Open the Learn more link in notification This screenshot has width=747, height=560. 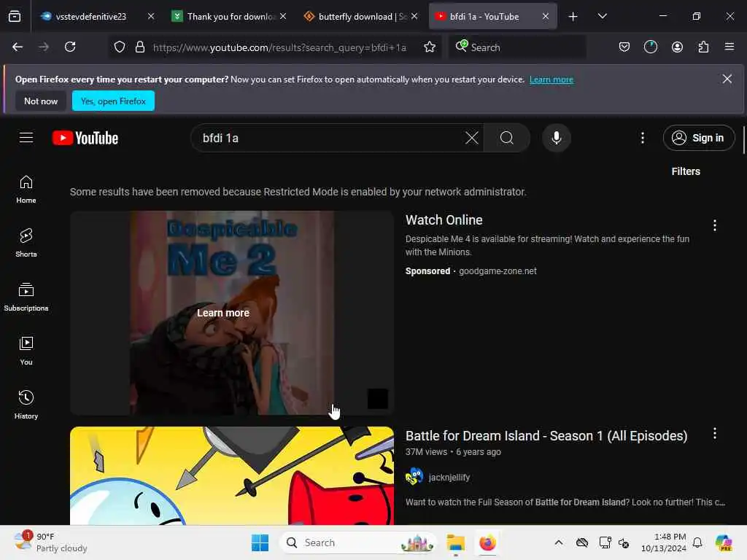551,79
